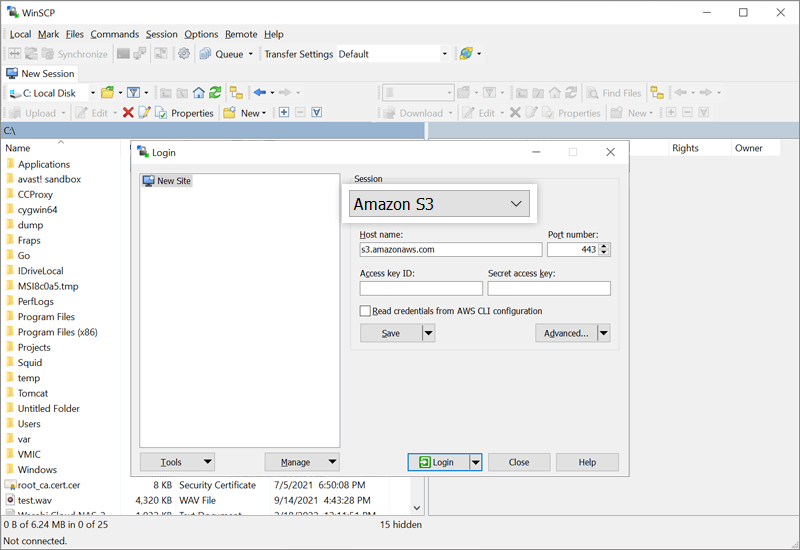Refresh the local panel with green arrows icon
Screen dimensions: 800x550
pos(215,92)
